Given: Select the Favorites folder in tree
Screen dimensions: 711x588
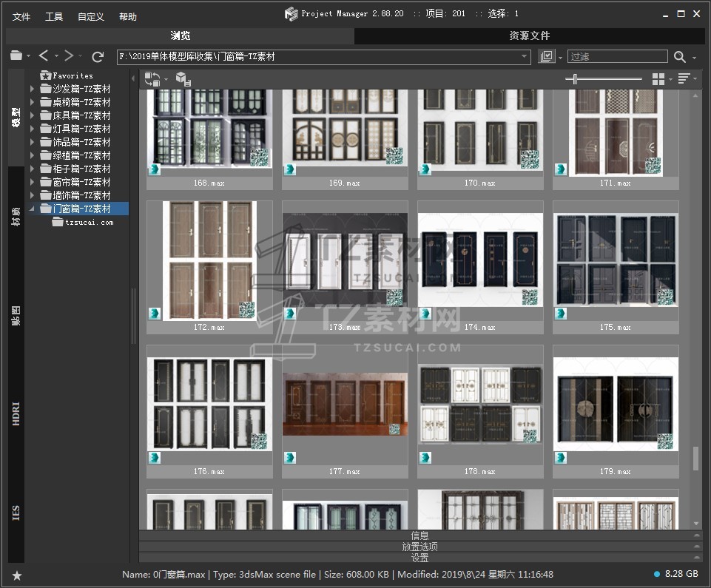Looking at the screenshot, I should coord(73,75).
